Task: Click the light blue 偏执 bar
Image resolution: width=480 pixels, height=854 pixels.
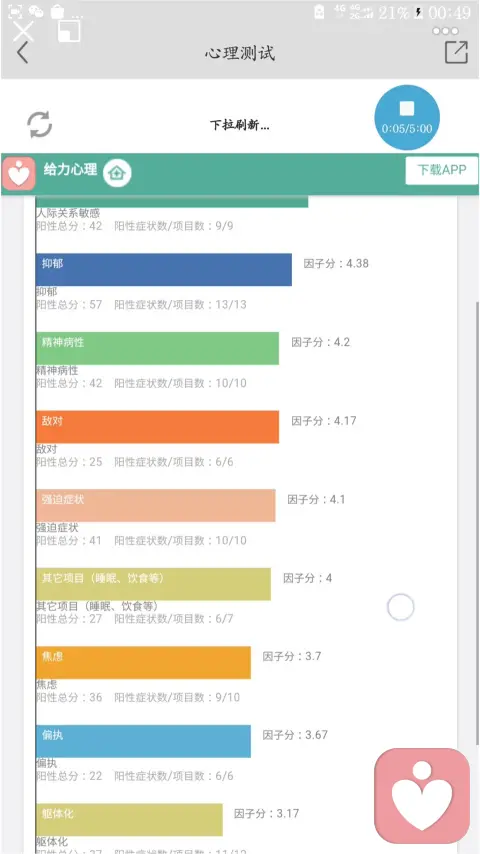Action: (x=143, y=741)
